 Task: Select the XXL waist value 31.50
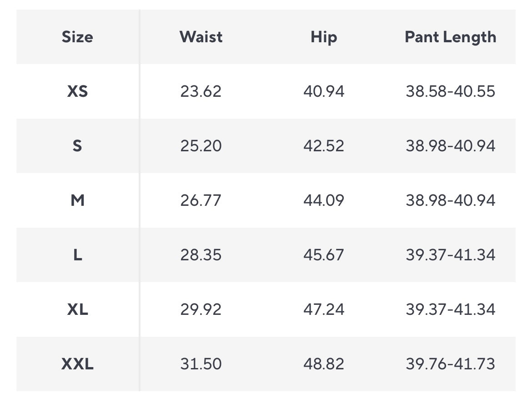[x=201, y=364]
